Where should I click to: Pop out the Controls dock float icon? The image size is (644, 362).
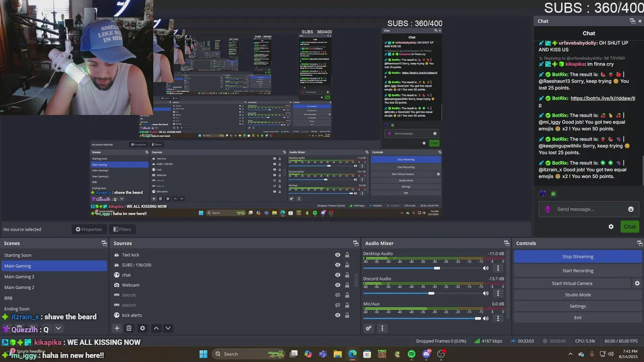point(639,243)
